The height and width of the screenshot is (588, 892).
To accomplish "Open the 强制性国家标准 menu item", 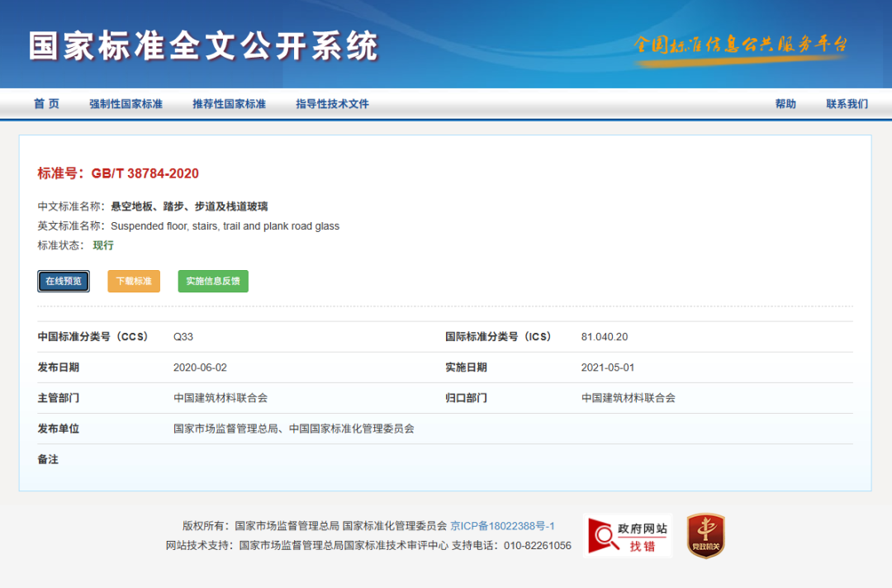I will coord(126,104).
